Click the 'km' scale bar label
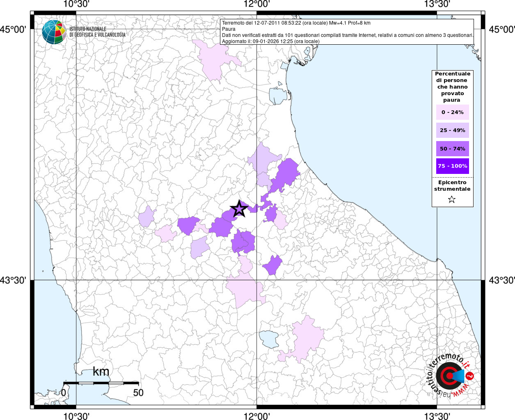Viewport: 515px width, 420px height. point(101,372)
